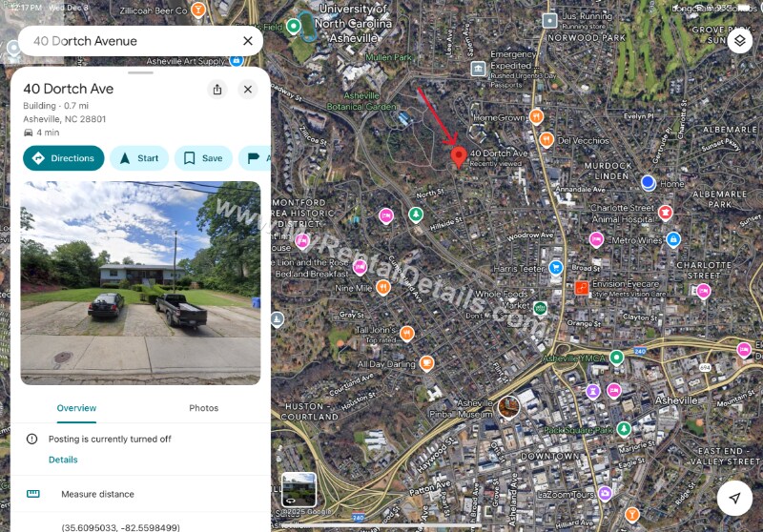The height and width of the screenshot is (532, 763).
Task: Open the map layers button
Action: coord(740,41)
